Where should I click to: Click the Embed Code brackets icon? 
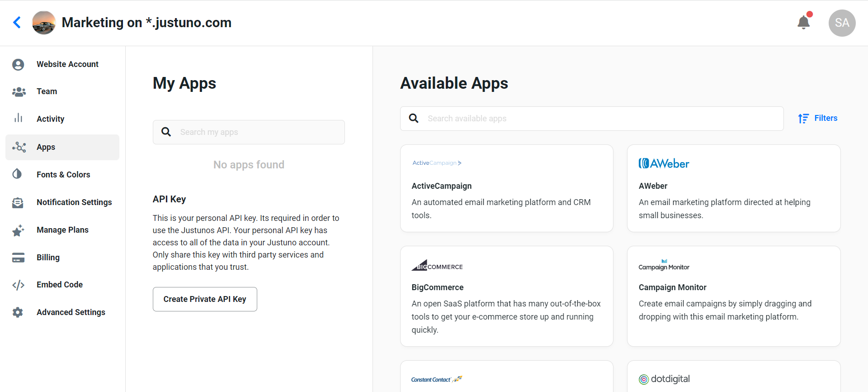[x=18, y=285]
